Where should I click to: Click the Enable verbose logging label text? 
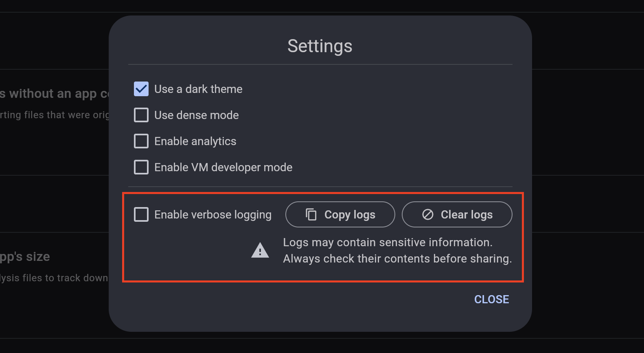click(213, 214)
